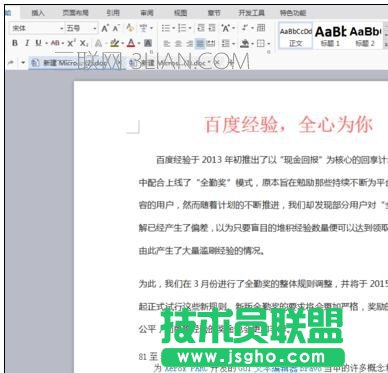
Task: Open the font color dropdown arrow
Action: 139,43
